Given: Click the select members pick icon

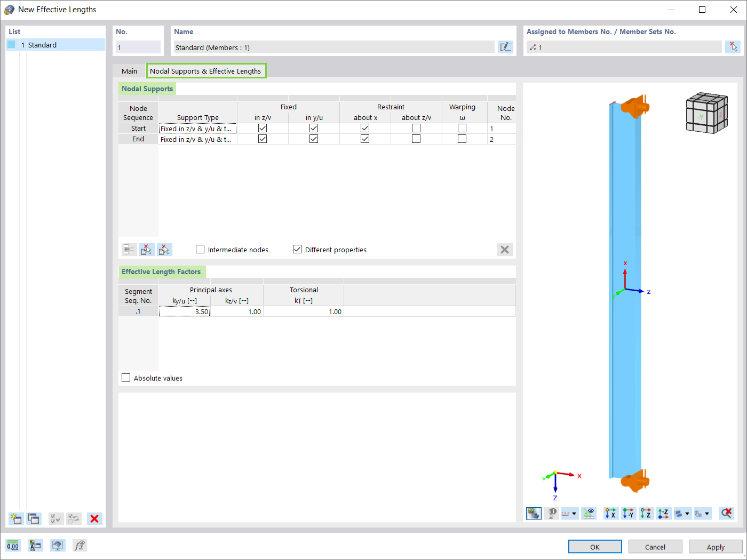Looking at the screenshot, I should 733,47.
